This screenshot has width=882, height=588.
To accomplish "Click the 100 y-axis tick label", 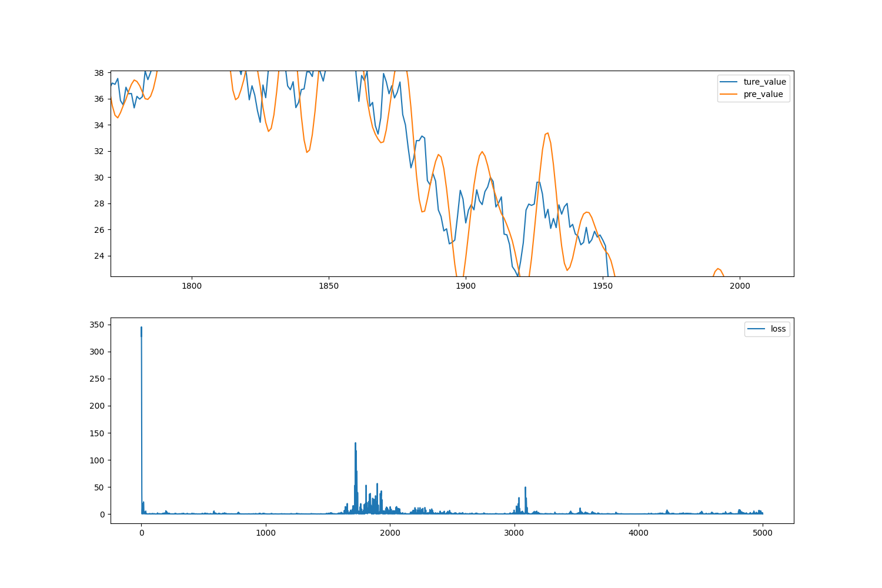I will pos(97,460).
